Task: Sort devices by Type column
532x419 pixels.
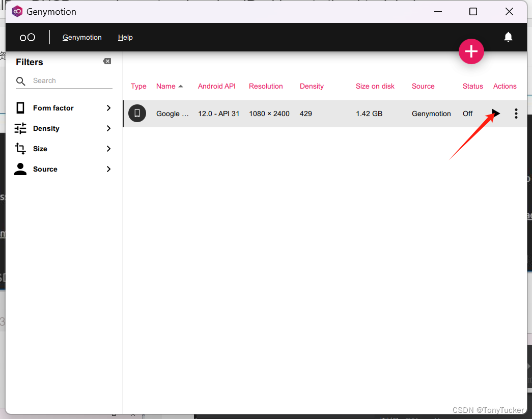Action: pos(138,86)
